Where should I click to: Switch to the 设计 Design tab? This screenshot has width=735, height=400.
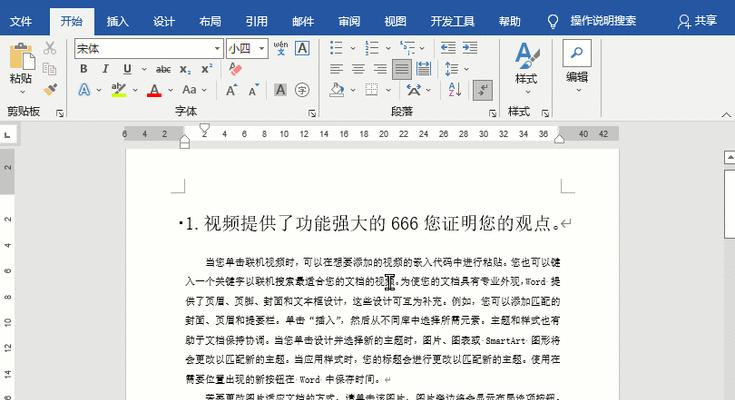click(x=164, y=22)
